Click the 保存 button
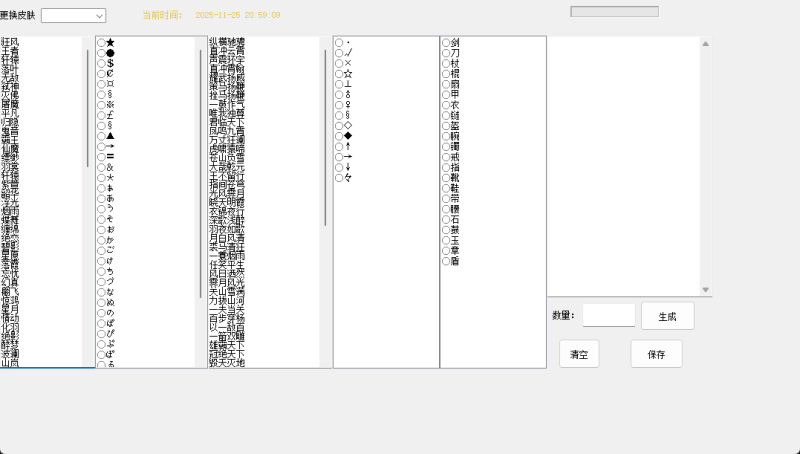Screen dimensions: 800x454 tap(656, 354)
